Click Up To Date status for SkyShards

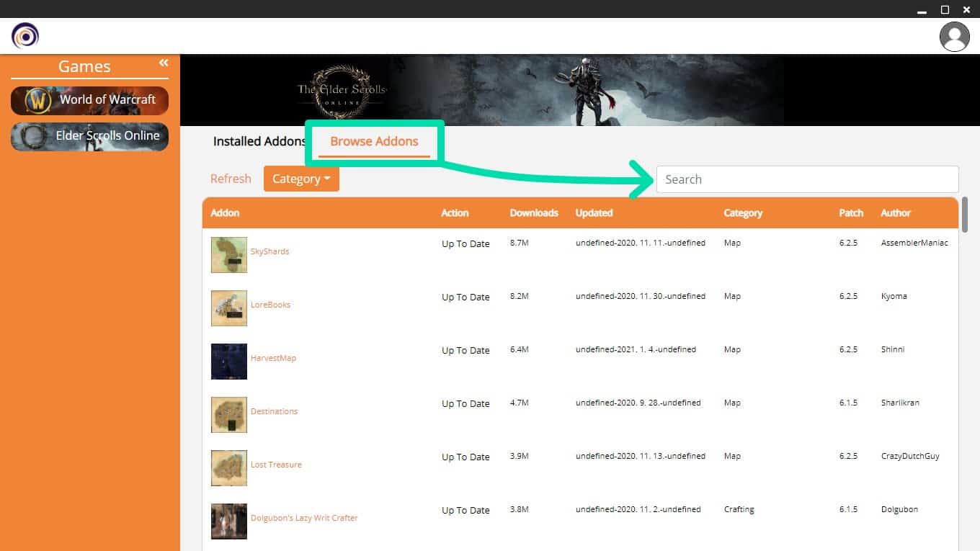465,244
